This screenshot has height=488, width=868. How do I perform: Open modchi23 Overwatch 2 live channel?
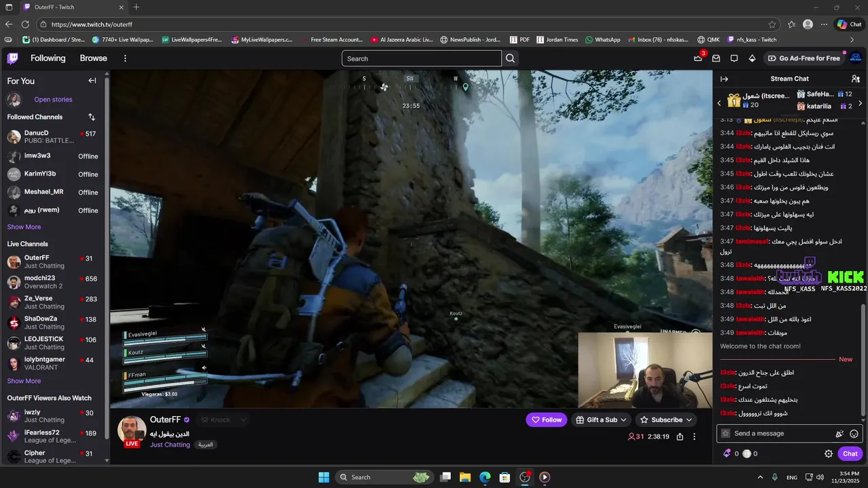[53, 282]
